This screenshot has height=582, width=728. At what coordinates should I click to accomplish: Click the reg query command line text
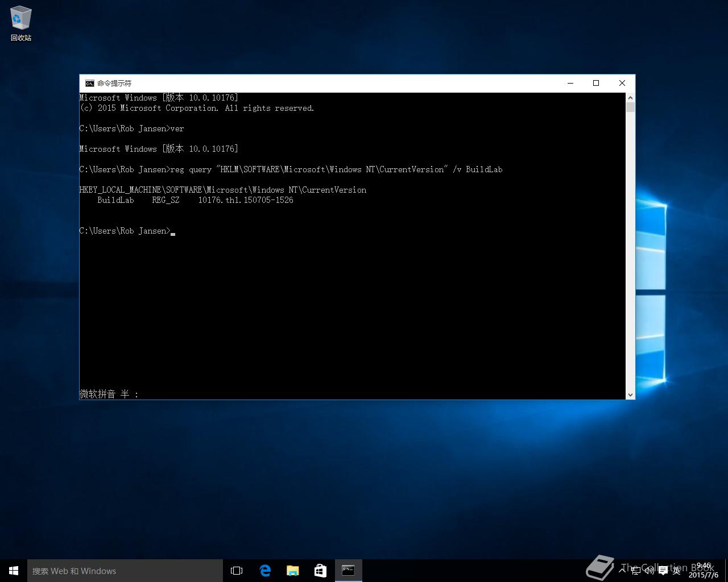(291, 169)
